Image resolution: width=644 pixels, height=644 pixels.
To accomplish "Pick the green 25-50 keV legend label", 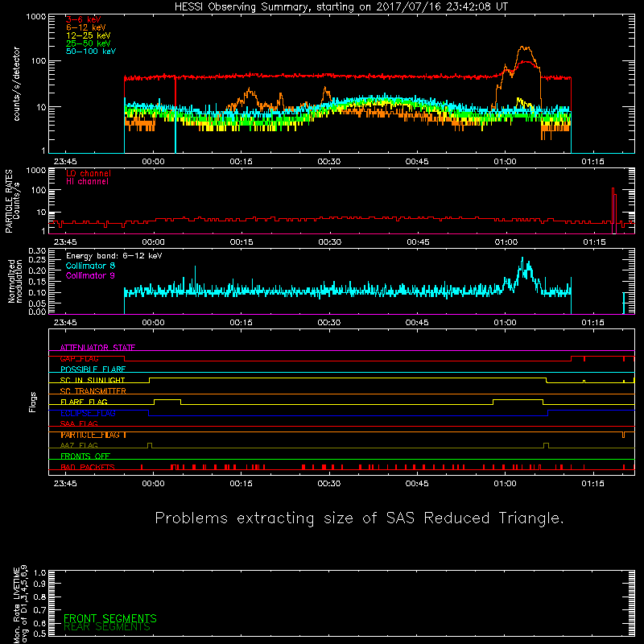I will pyautogui.click(x=89, y=43).
